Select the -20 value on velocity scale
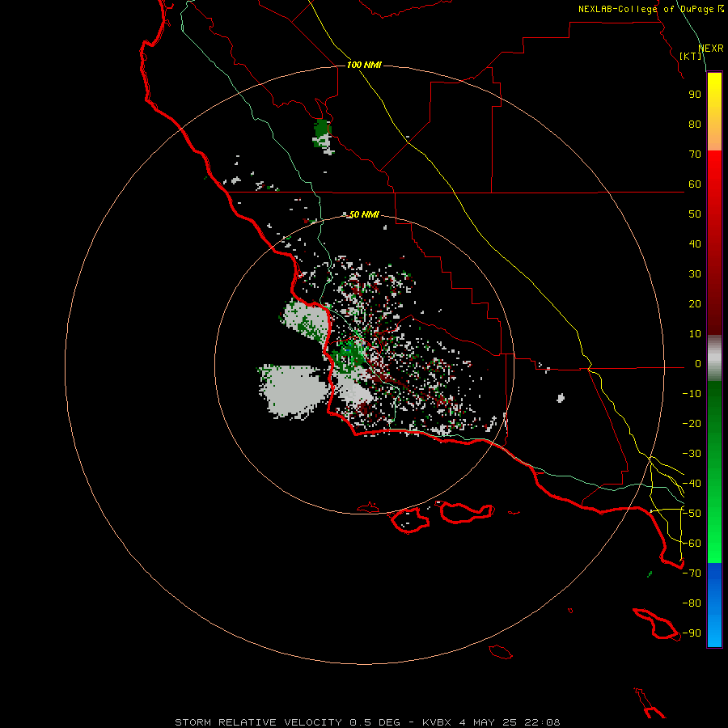This screenshot has width=728, height=728. click(692, 423)
